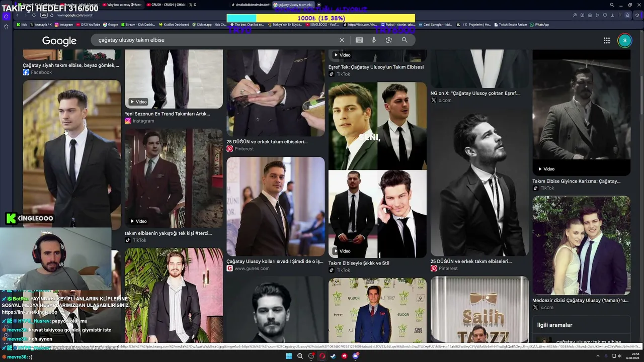Open the couple photo thumbnail from Medcezir

tap(582, 245)
